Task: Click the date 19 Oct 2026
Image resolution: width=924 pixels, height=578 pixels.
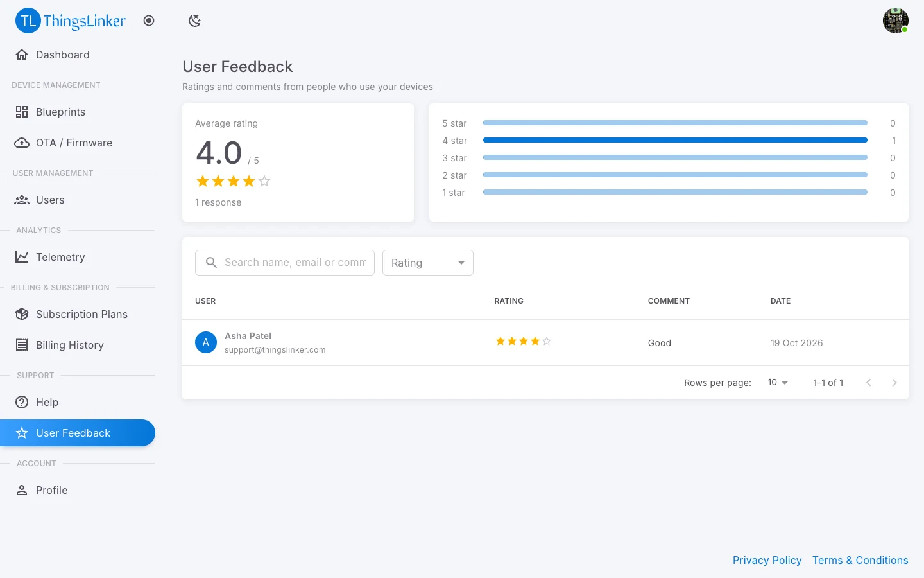Action: coord(797,343)
